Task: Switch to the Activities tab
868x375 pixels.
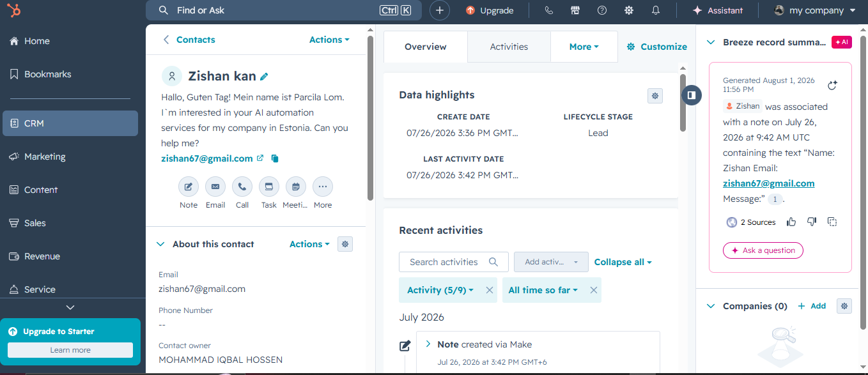Action: pos(509,47)
